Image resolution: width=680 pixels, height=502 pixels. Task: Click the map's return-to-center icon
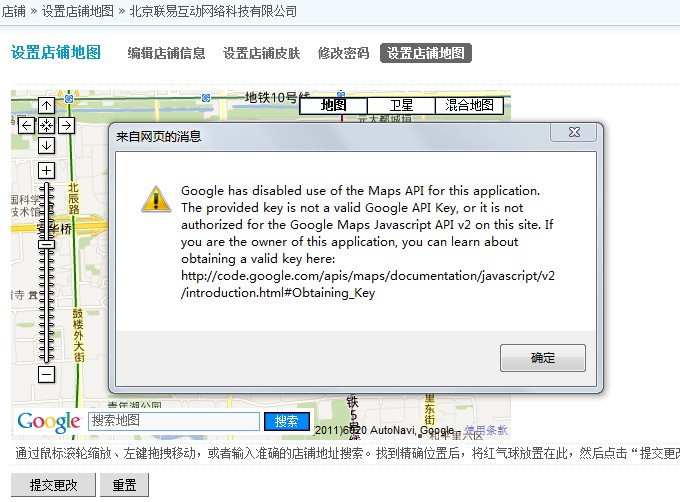click(x=46, y=126)
